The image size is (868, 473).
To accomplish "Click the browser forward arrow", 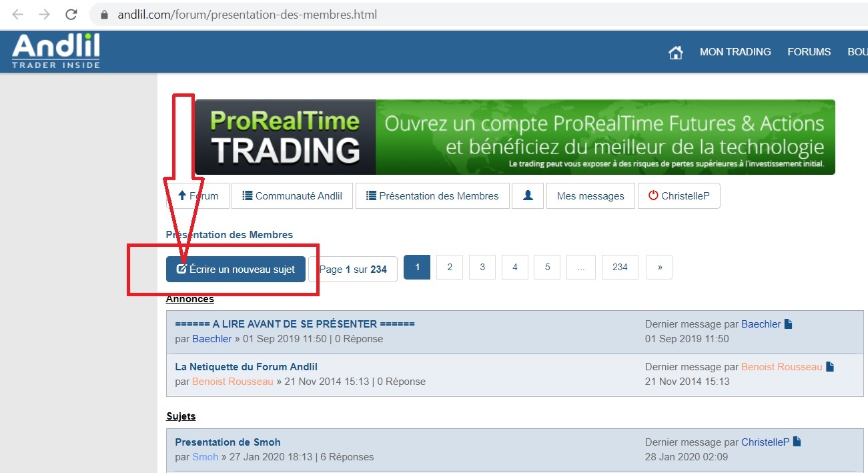I will click(44, 14).
